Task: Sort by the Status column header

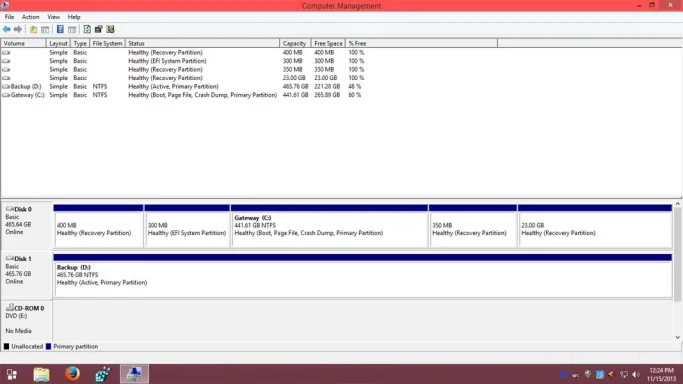Action: point(203,44)
